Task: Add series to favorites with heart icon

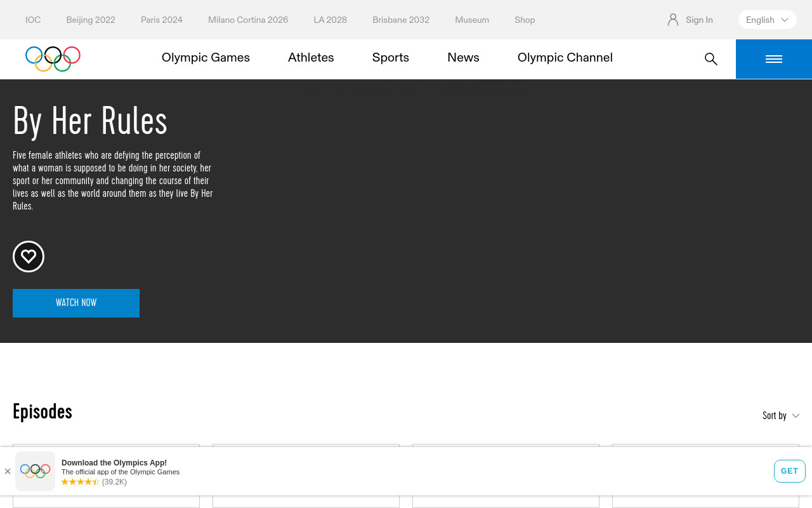Action: [x=29, y=257]
